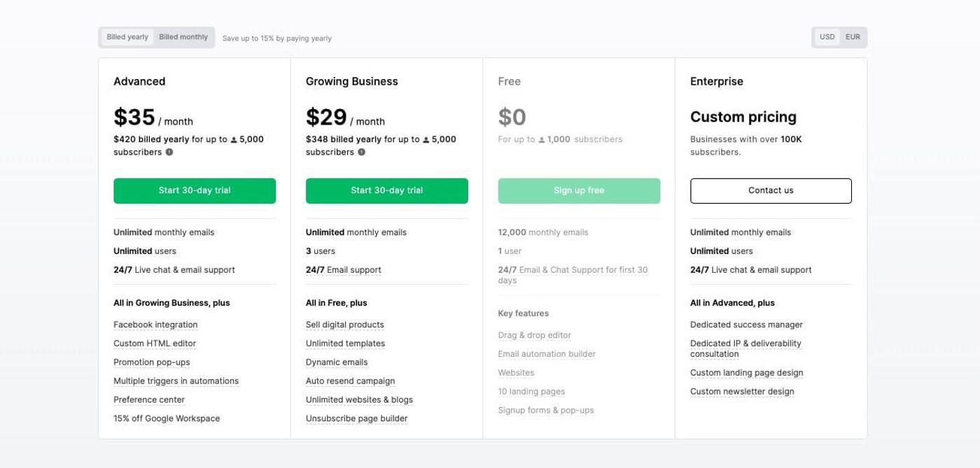Open Facebook integration feature info

click(x=155, y=325)
